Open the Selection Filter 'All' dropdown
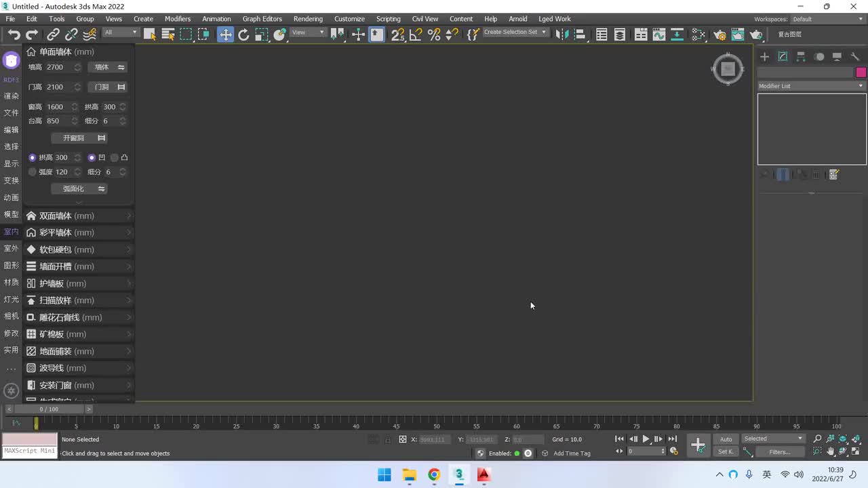This screenshot has width=868, height=488. coord(121,33)
